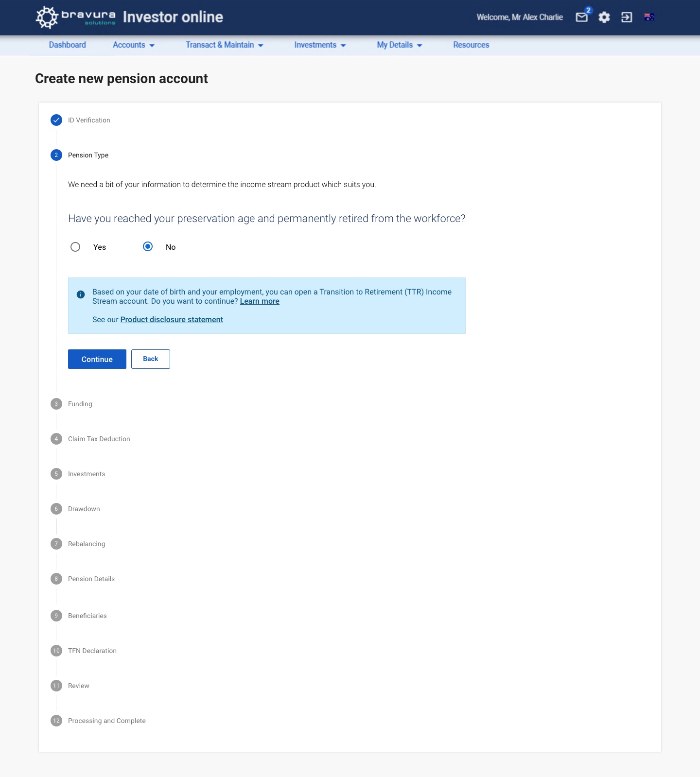Open the Learn more link
Screen dimensions: 700x777
pos(260,301)
